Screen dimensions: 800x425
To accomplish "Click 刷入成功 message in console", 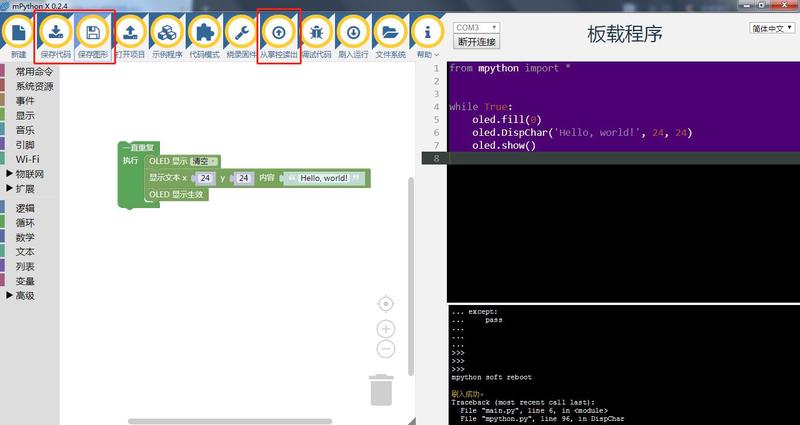I will click(x=467, y=394).
